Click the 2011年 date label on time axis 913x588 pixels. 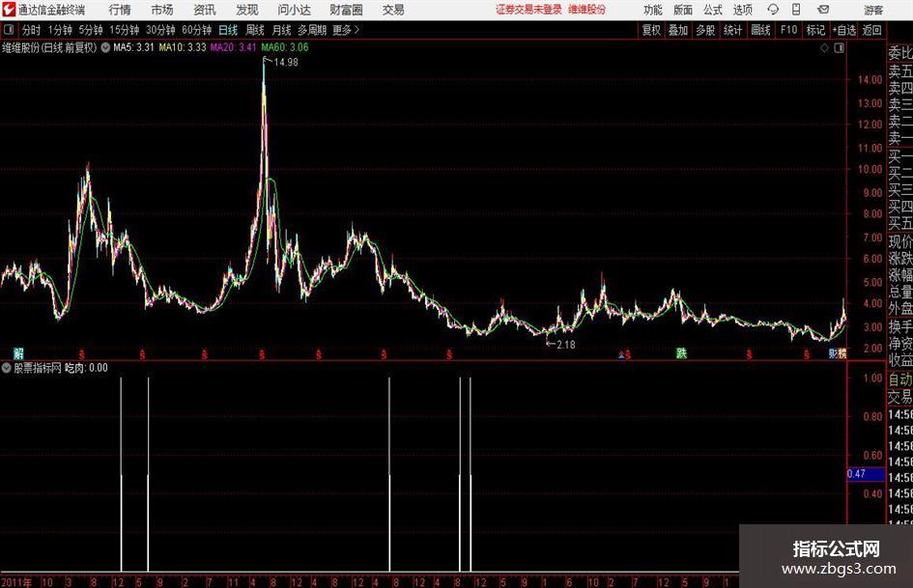16,581
